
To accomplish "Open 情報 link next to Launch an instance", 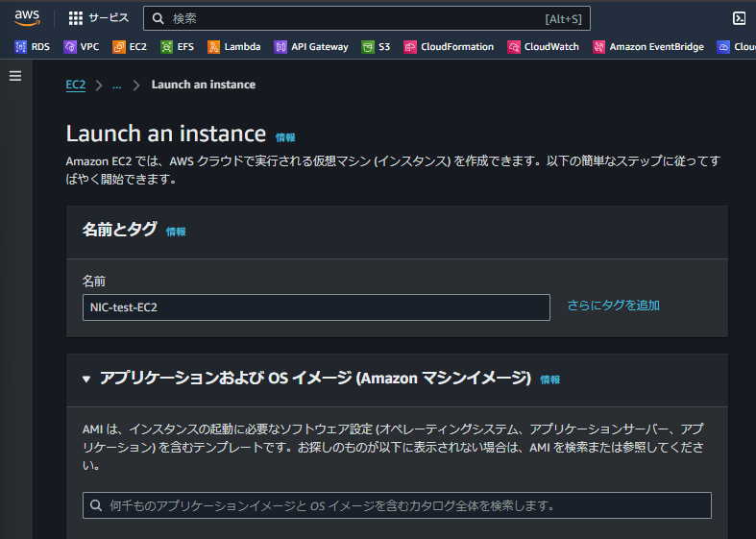I will [285, 138].
